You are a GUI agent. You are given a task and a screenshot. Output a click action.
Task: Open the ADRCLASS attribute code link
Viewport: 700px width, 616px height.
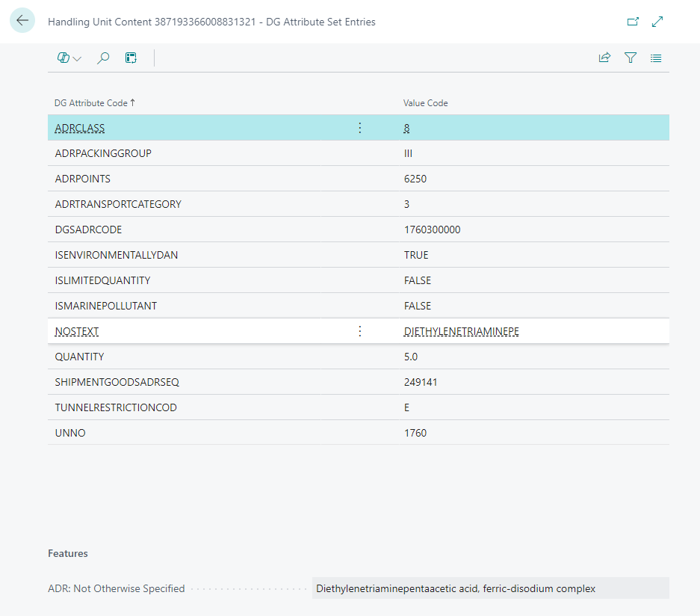coord(80,128)
